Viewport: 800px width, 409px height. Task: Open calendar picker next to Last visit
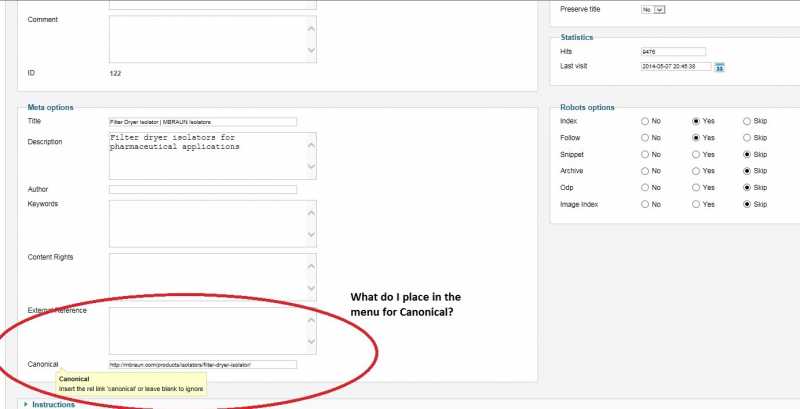coord(719,67)
